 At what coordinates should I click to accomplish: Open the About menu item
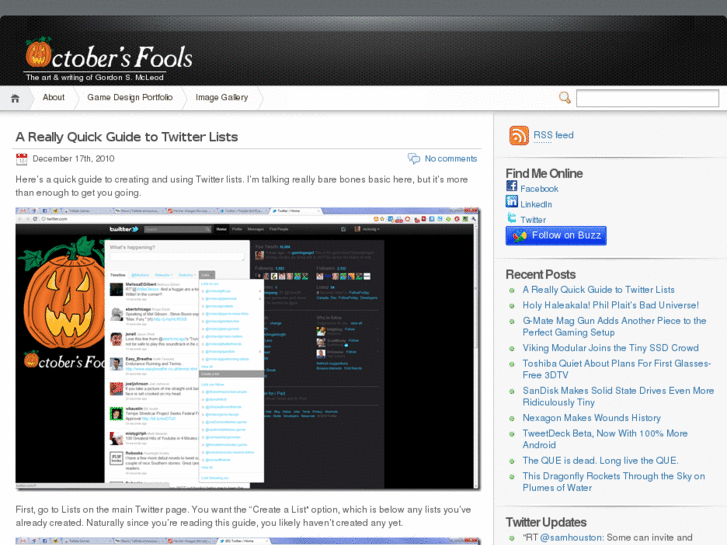point(53,97)
